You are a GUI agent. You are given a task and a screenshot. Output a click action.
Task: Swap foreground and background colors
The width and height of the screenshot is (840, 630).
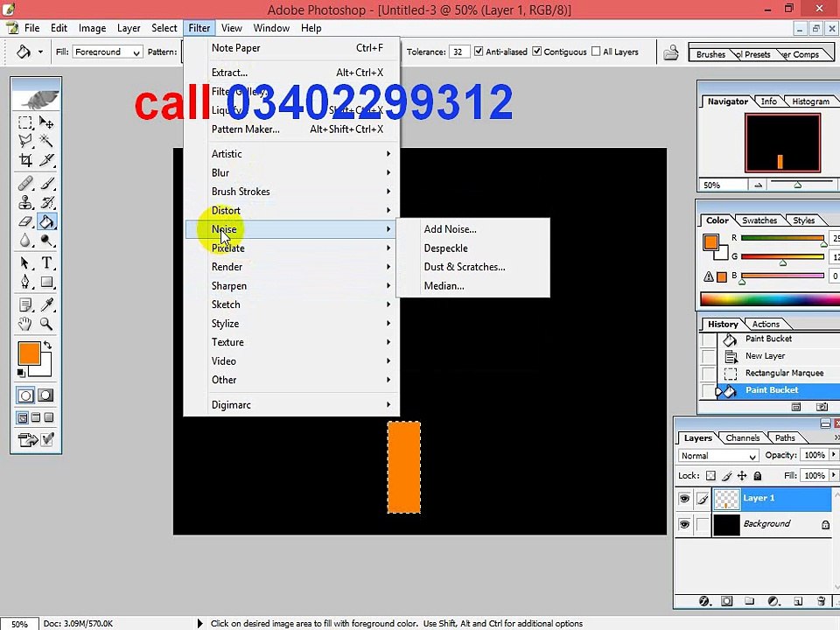47,346
